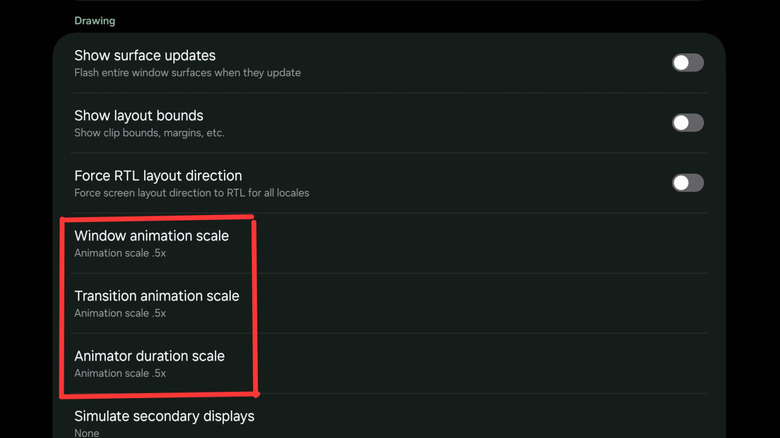Open the Window animation scale dropdown

tap(151, 236)
